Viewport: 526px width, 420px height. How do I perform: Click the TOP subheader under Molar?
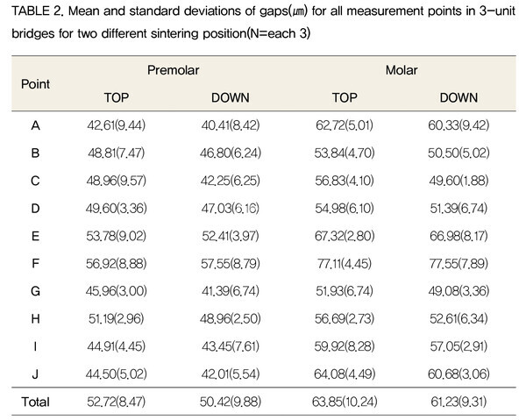click(x=345, y=97)
